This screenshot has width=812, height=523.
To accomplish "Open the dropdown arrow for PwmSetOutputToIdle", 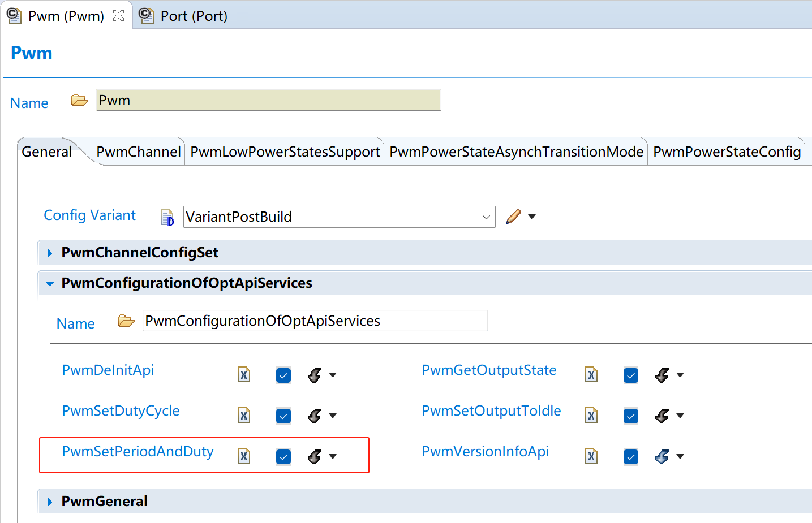I will click(x=680, y=416).
